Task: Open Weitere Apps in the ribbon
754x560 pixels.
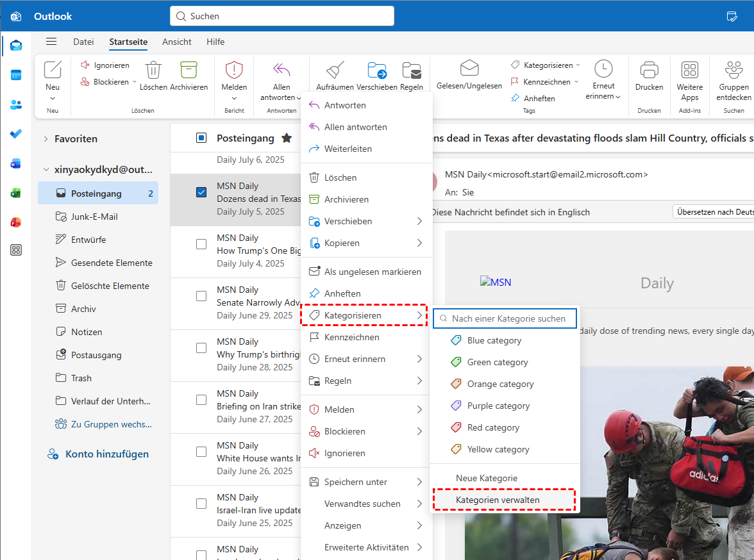Action: click(x=689, y=70)
